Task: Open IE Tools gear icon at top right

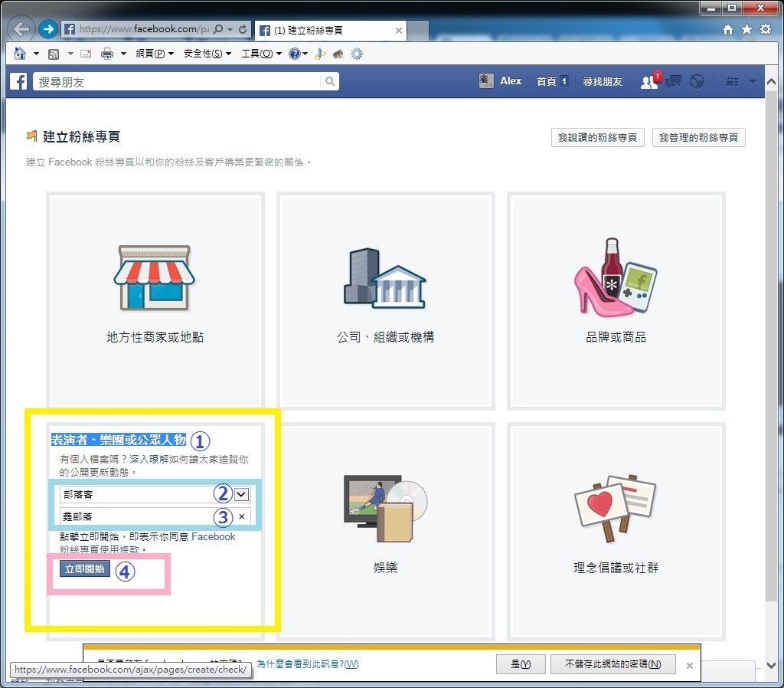Action: click(766, 30)
